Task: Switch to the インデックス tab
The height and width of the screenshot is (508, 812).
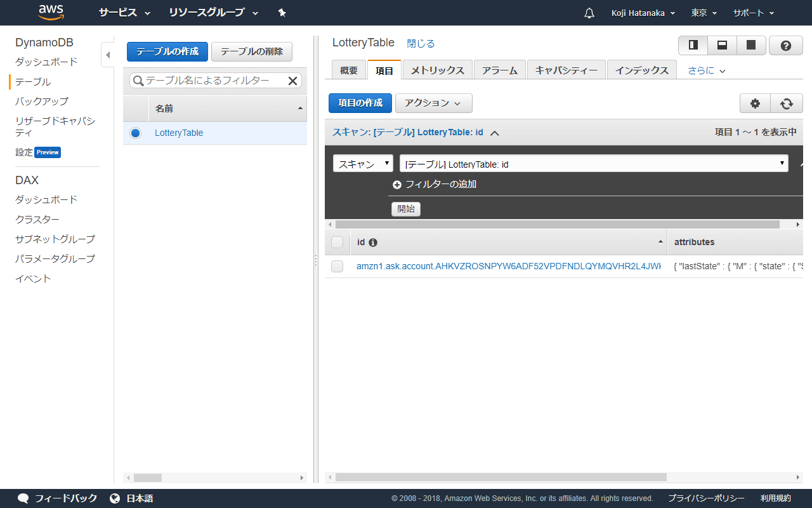Action: point(642,70)
